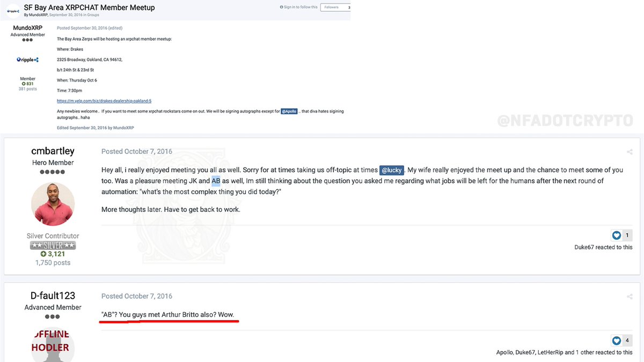Open cmbartley's 1,750 posts count
Screen dimensions: 644x362
pyautogui.click(x=53, y=263)
